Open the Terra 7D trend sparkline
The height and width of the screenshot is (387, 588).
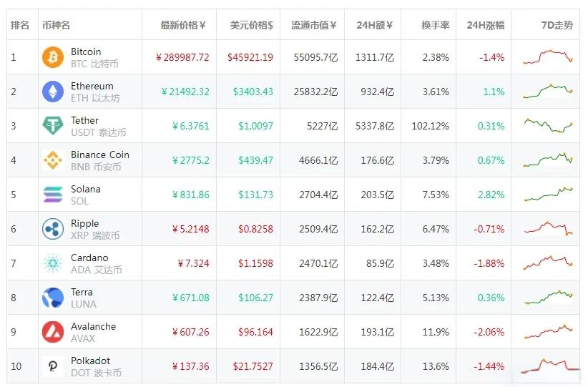(548, 297)
